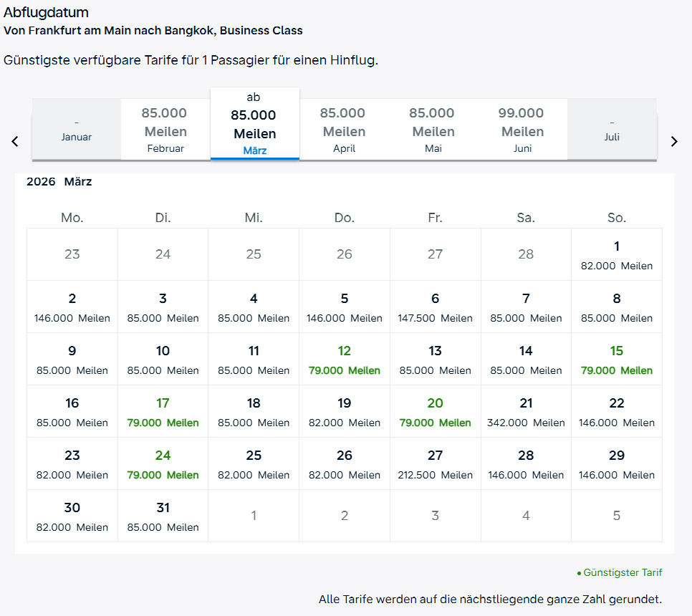This screenshot has height=616, width=692.
Task: Click the disabled Januar tab
Action: coord(77,130)
